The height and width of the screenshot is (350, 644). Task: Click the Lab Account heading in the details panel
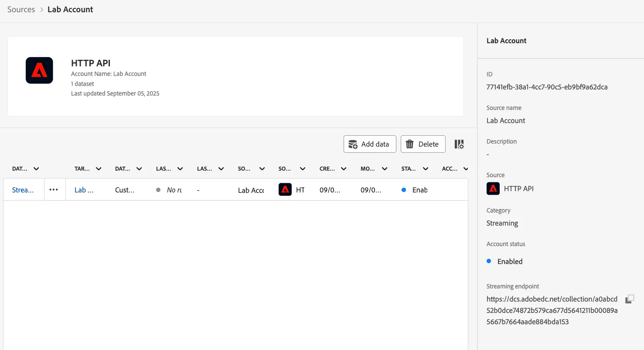(x=506, y=41)
